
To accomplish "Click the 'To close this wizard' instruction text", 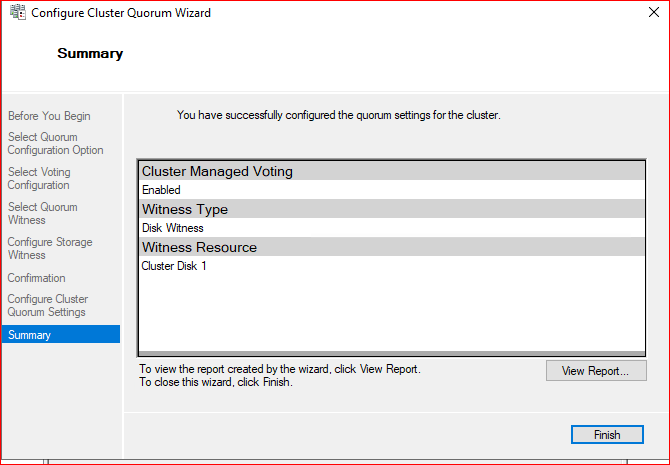I will (216, 382).
